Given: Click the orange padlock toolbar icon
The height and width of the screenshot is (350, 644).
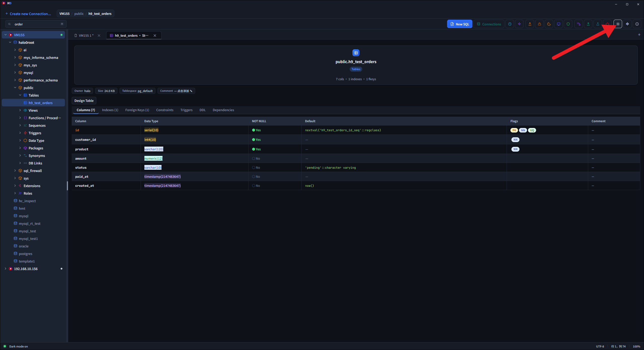Looking at the screenshot, I should [x=539, y=24].
